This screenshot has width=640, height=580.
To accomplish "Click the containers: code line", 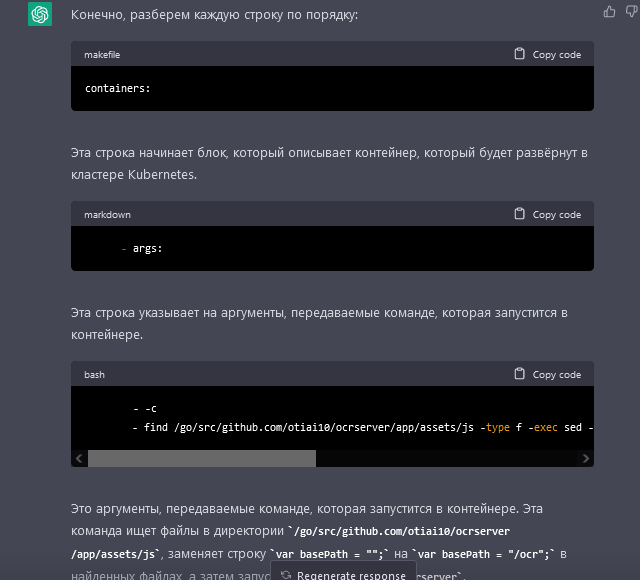I will [x=118, y=88].
